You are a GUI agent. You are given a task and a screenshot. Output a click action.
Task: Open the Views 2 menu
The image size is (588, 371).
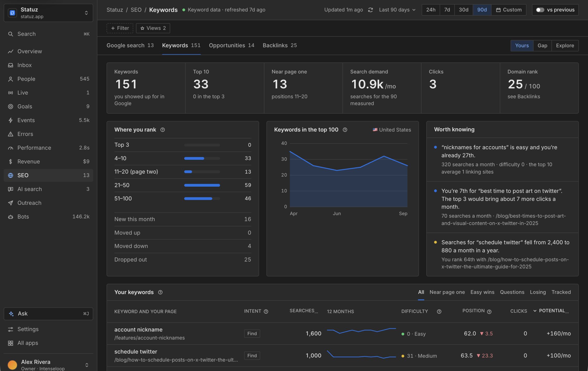153,28
